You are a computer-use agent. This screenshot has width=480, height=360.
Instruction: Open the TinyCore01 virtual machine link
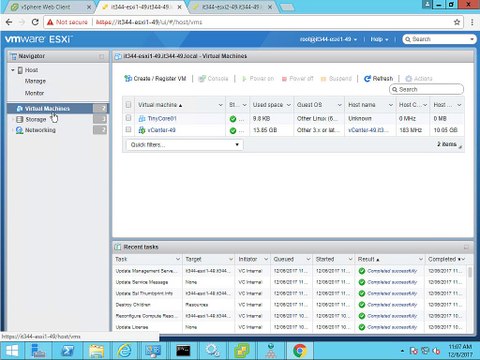click(x=162, y=118)
